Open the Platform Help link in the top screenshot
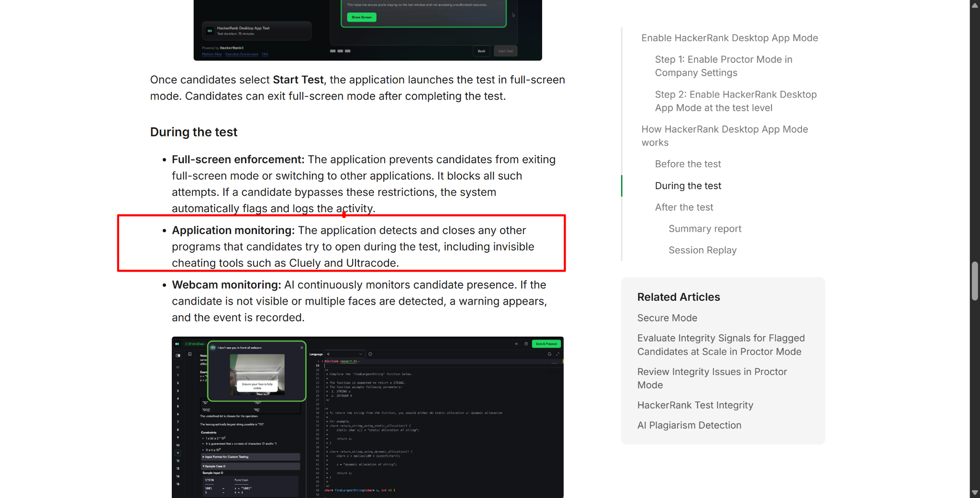Viewport: 980px width, 498px height. pyautogui.click(x=212, y=54)
